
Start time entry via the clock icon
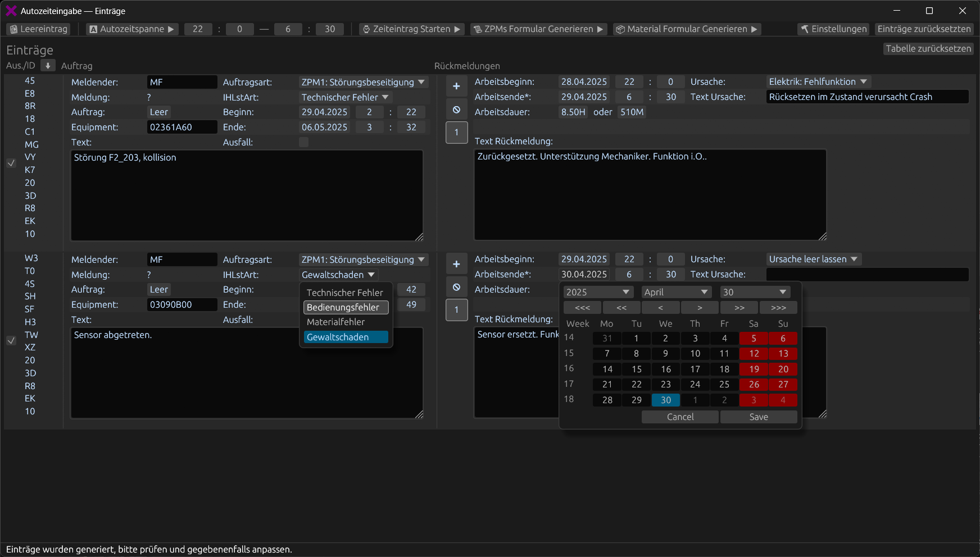[366, 29]
